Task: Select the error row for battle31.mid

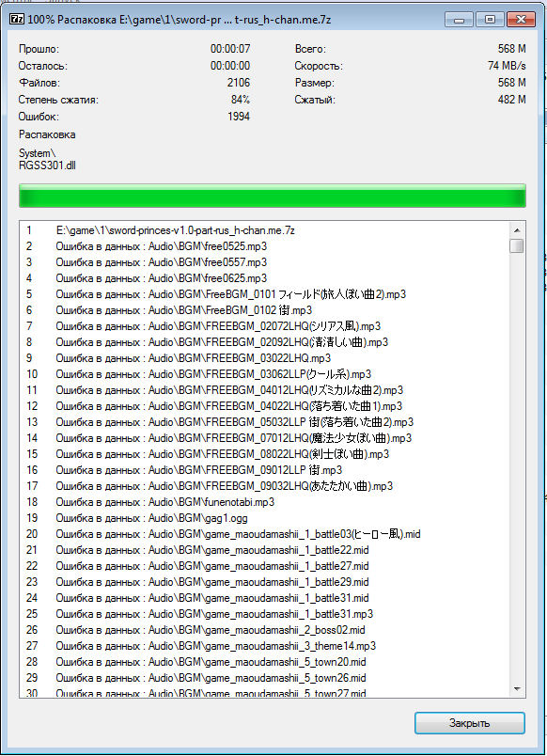Action: tap(264, 598)
